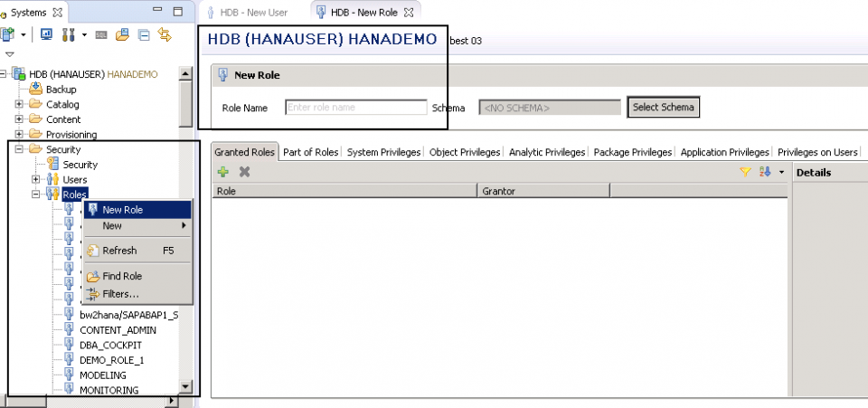
Task: Choose Refresh in the context menu
Action: pos(137,251)
